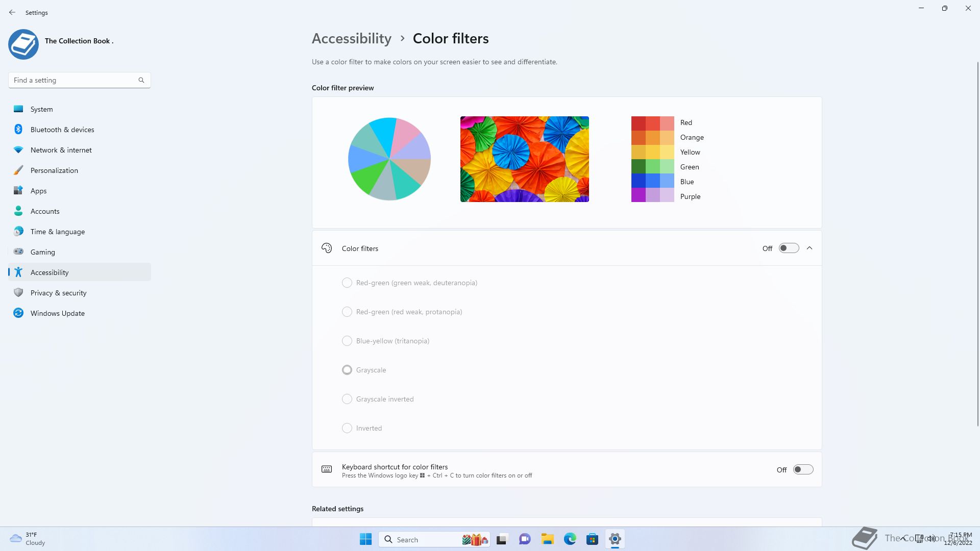Collapse the Color filters section chevron

click(810, 248)
